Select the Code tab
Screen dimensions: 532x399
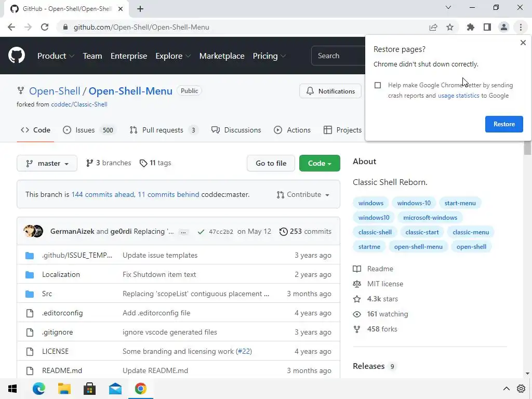35,130
